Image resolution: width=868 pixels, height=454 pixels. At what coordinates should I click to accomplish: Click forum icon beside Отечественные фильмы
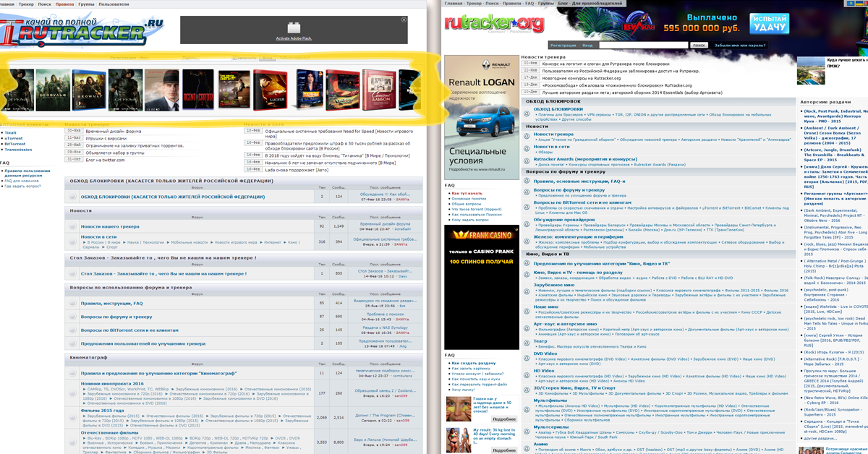[x=73, y=441]
